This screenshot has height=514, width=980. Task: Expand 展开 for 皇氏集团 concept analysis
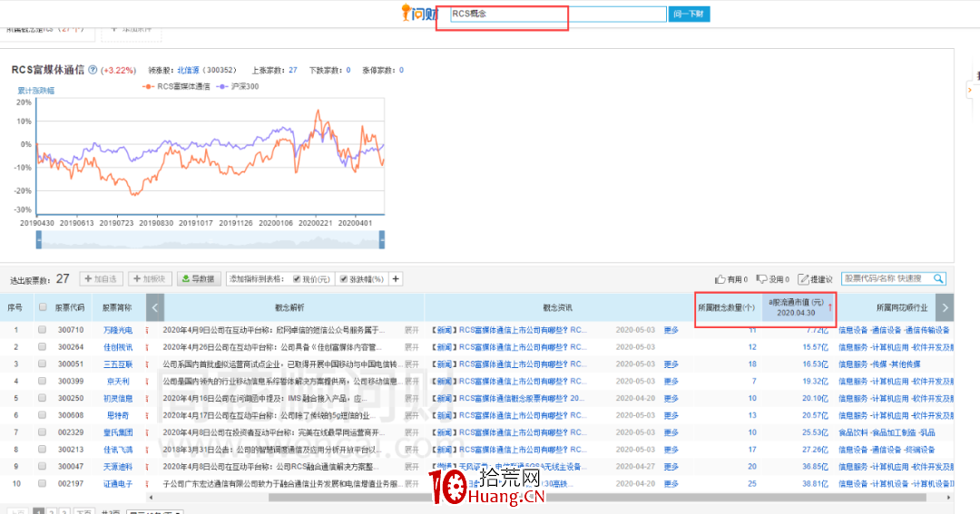(x=411, y=432)
